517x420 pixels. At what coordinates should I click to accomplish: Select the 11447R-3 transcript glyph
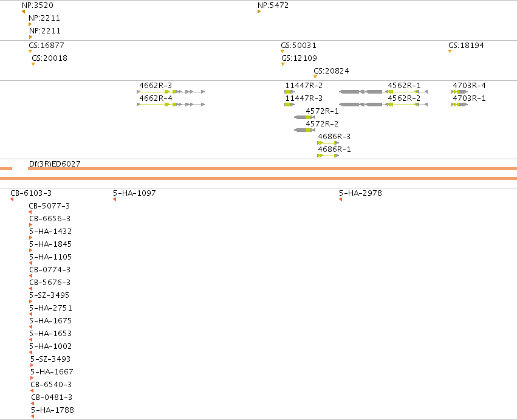point(290,105)
